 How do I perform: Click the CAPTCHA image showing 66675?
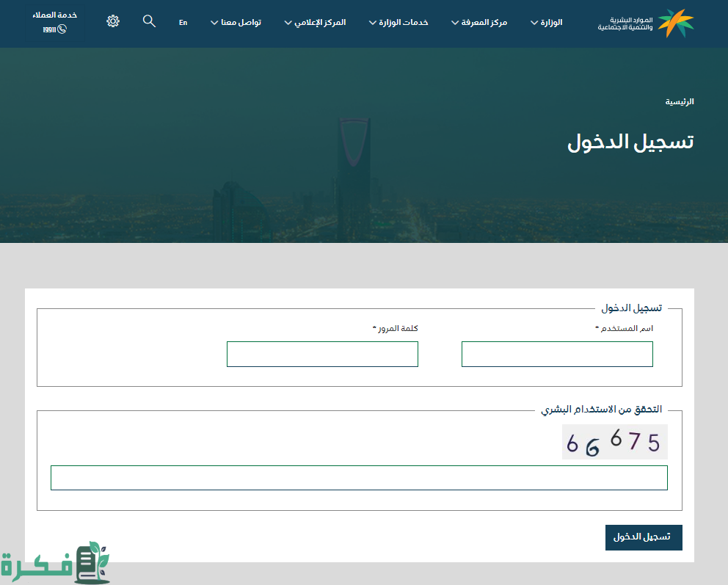[x=614, y=442]
